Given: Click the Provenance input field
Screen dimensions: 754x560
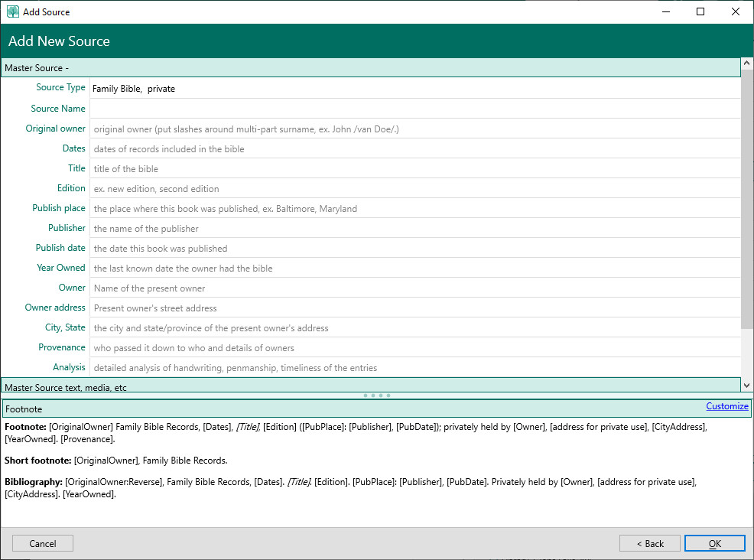Looking at the screenshot, I should (414, 348).
